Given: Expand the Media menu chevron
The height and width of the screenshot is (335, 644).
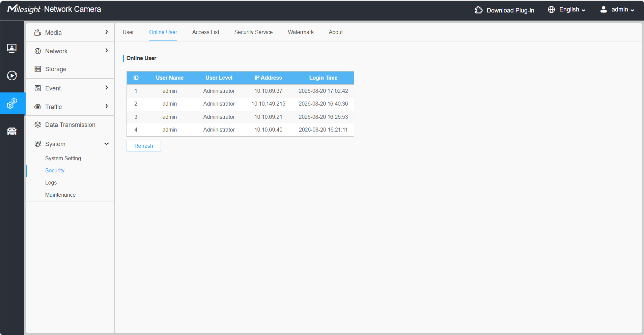Looking at the screenshot, I should pyautogui.click(x=107, y=32).
